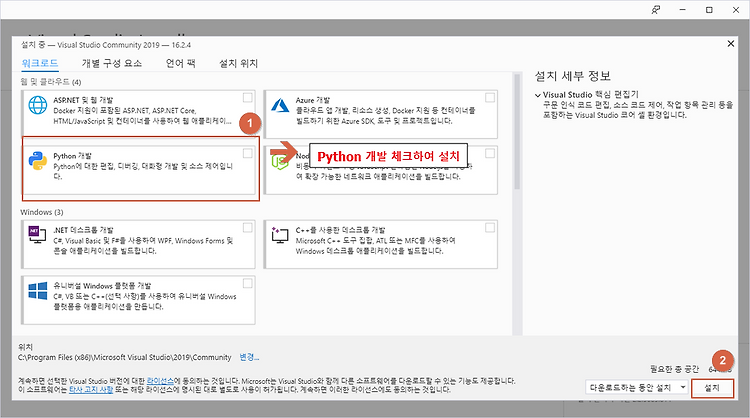This screenshot has width=750, height=418.
Task: Click the Universal Windows Platform logo icon
Action: (38, 290)
